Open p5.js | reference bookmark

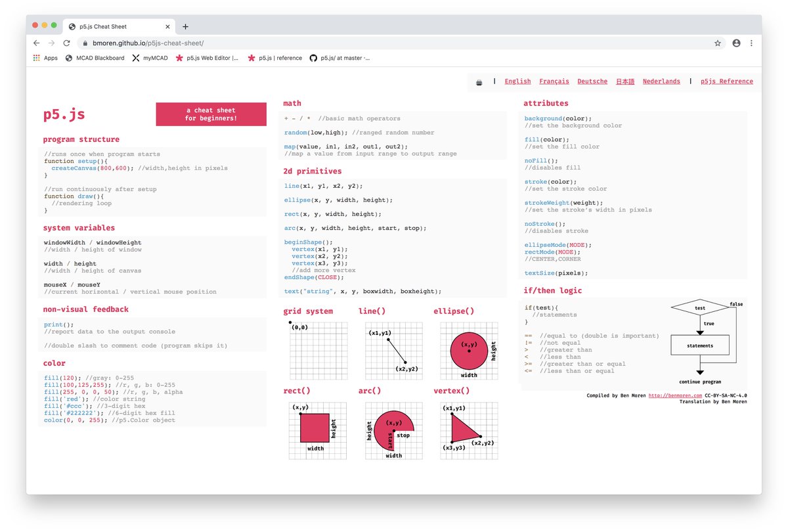[275, 58]
